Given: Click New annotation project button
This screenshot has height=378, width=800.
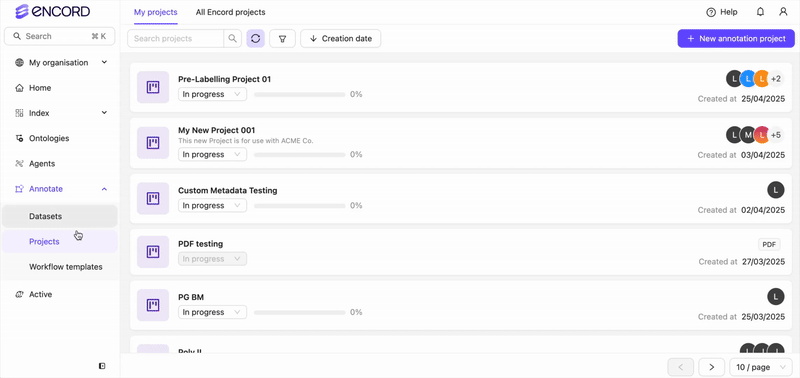Looking at the screenshot, I should pos(736,38).
